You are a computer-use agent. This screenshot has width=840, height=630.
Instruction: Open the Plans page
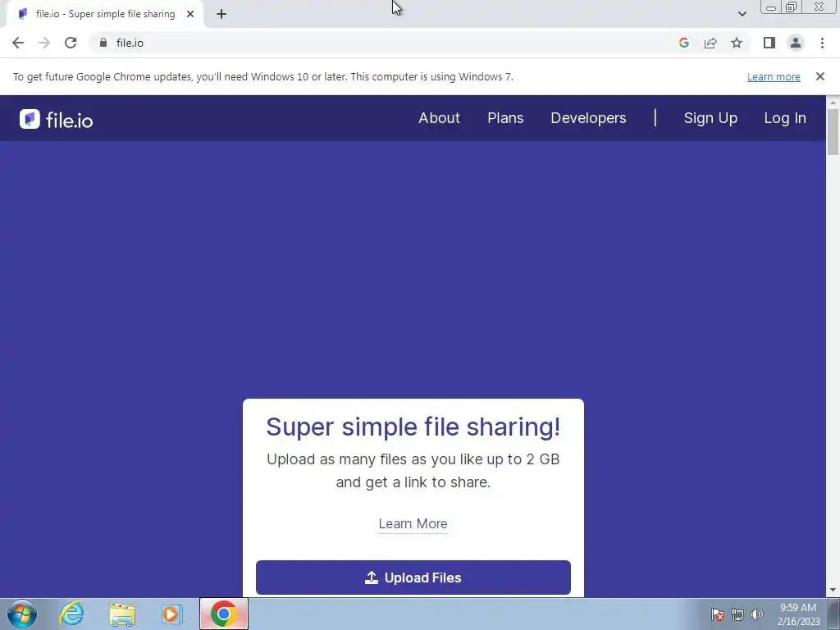[505, 118]
